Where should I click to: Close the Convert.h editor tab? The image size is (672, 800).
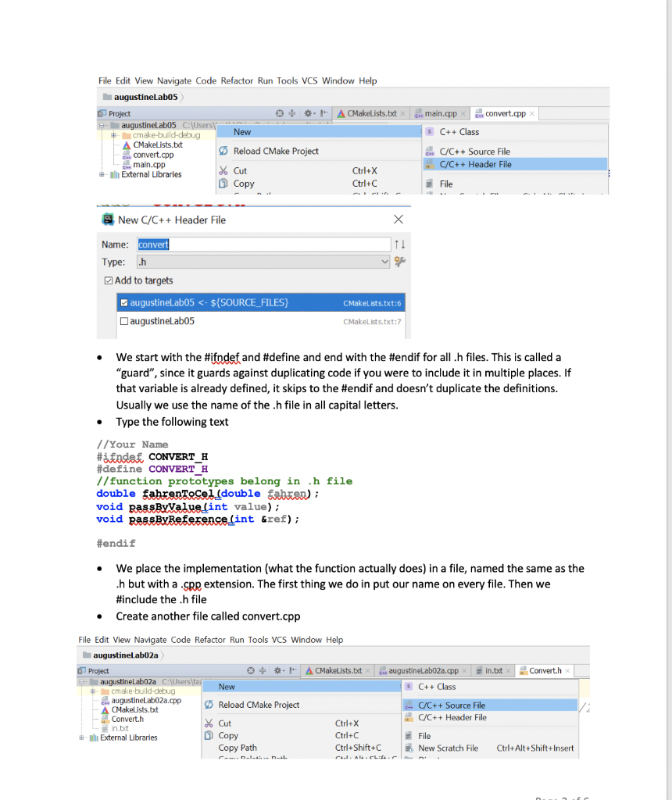pos(567,670)
